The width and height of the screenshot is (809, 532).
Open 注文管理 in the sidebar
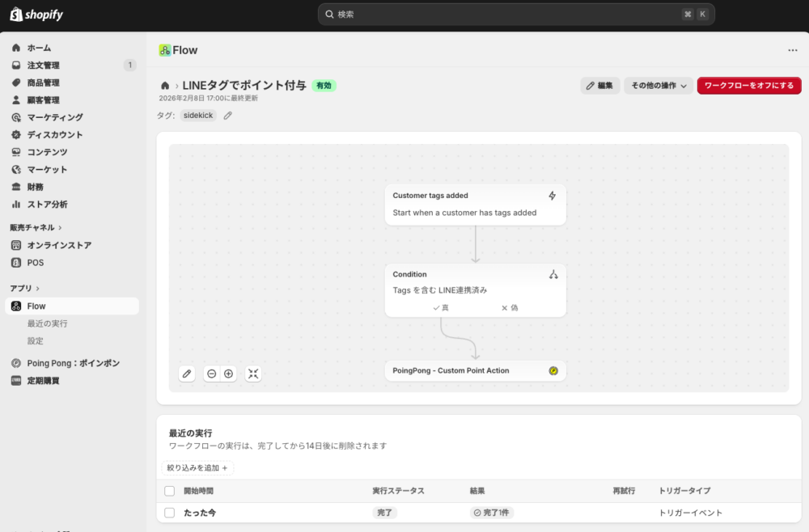coord(44,65)
